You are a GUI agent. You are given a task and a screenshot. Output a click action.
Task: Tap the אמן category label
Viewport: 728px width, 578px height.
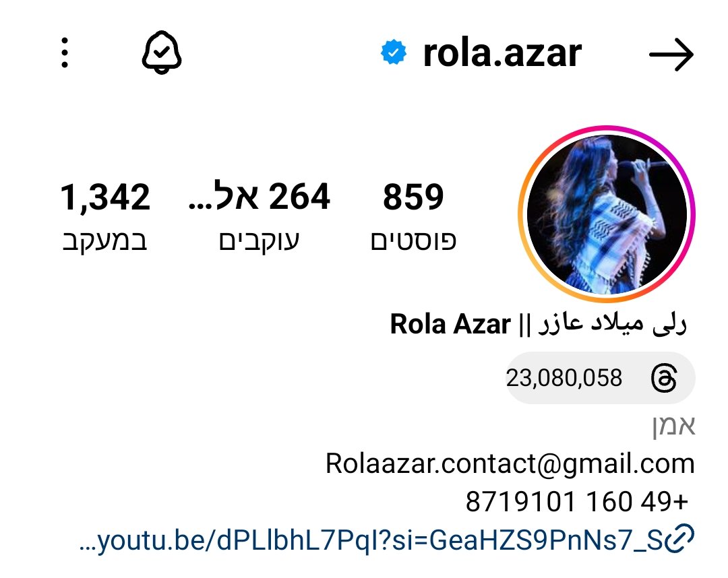point(673,426)
